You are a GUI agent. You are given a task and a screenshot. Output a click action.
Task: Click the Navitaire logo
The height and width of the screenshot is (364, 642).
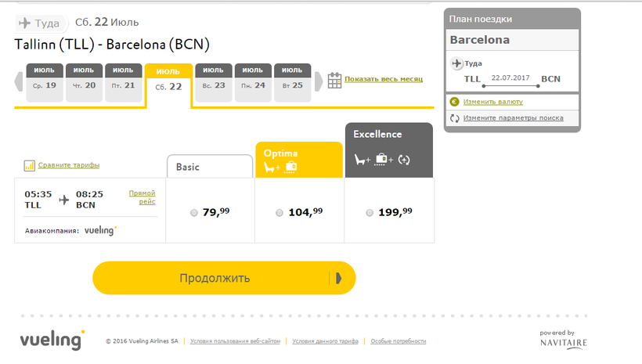tap(563, 340)
